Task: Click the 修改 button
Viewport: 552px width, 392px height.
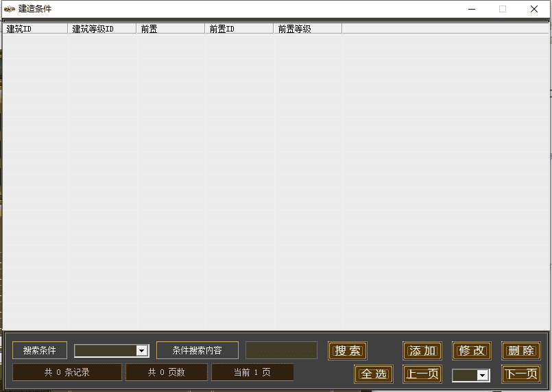Action: pos(472,351)
